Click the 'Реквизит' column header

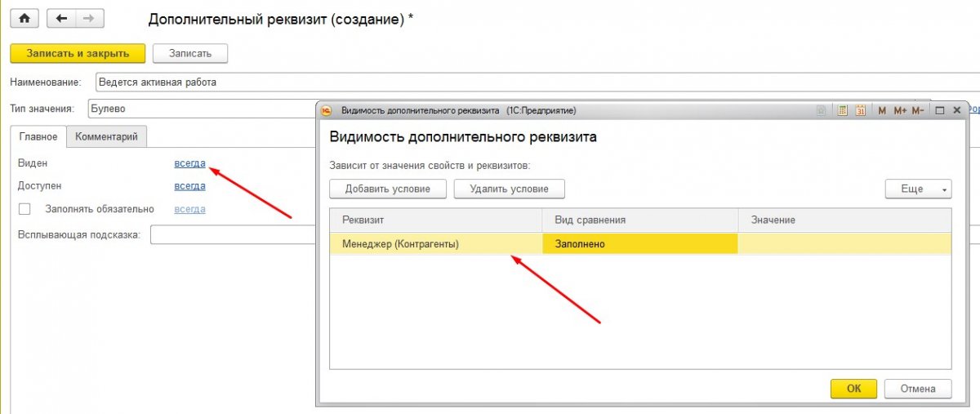(436, 220)
